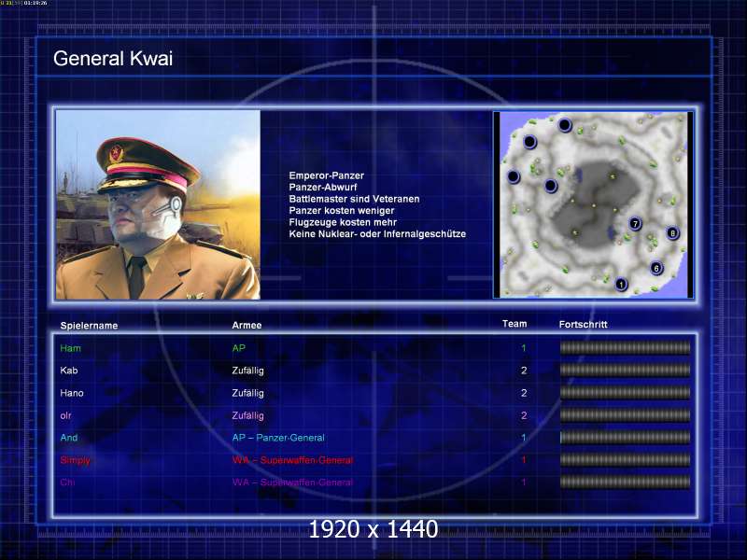Viewport: 747px width, 560px height.
Task: Click Ham's loading progress bar
Action: tap(625, 348)
